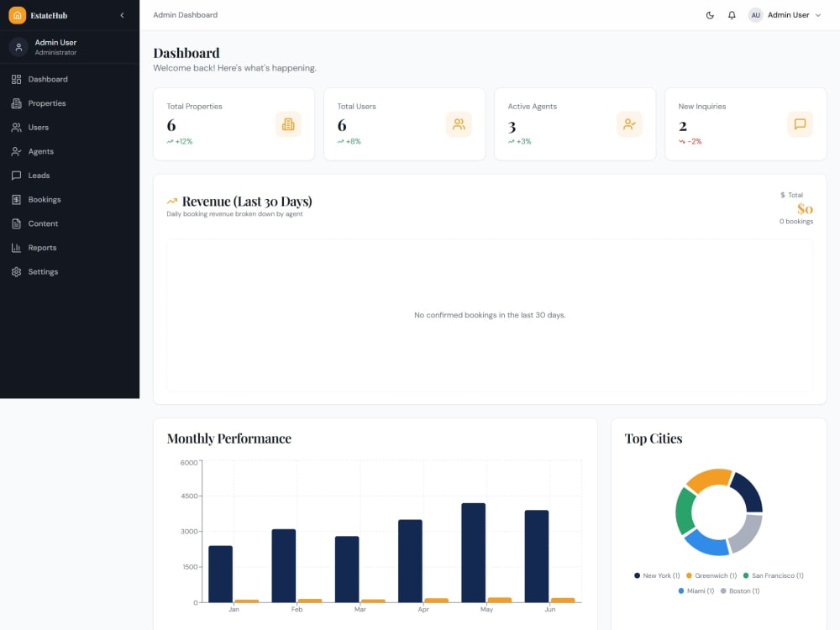View the Reports page label
840x630 pixels.
(x=42, y=248)
